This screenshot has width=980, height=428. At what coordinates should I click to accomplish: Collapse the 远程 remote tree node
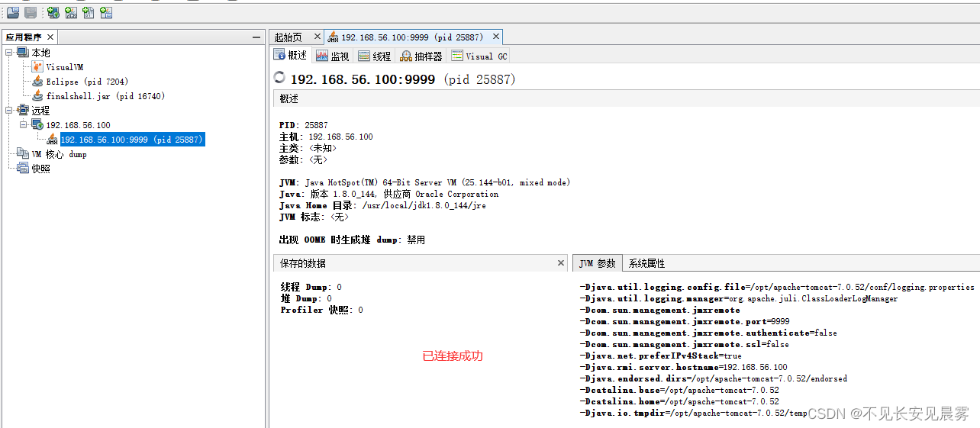pos(9,111)
